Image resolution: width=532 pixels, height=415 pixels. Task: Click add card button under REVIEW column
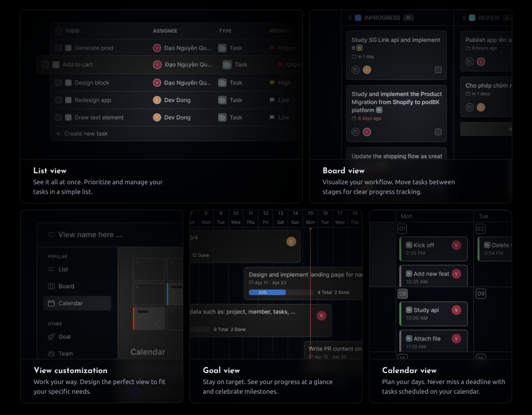486,129
